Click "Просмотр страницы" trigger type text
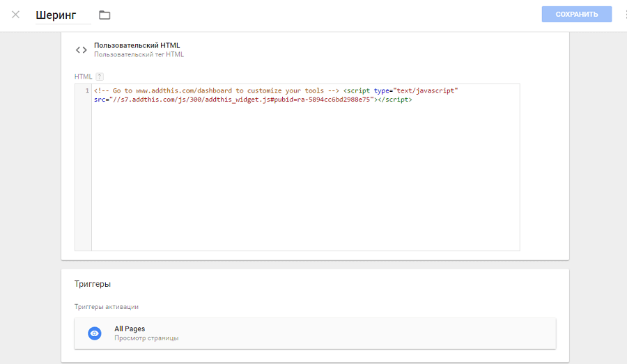Screen dimensions: 627x364 146,338
